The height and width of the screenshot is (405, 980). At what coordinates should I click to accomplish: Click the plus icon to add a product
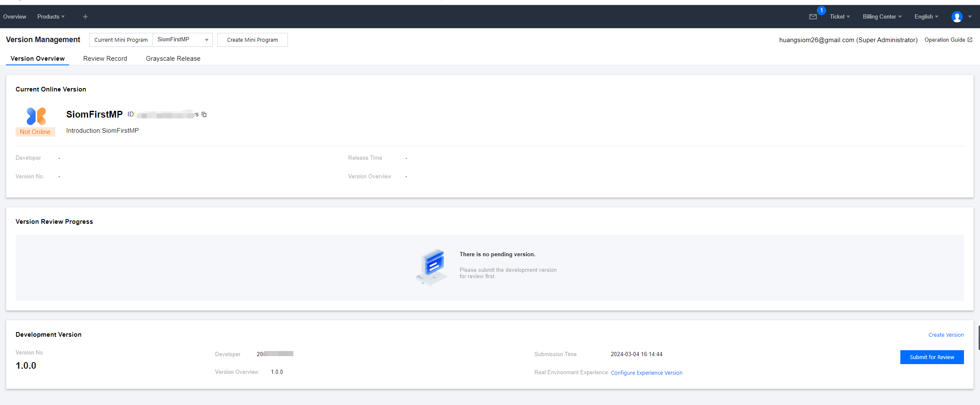tap(85, 16)
